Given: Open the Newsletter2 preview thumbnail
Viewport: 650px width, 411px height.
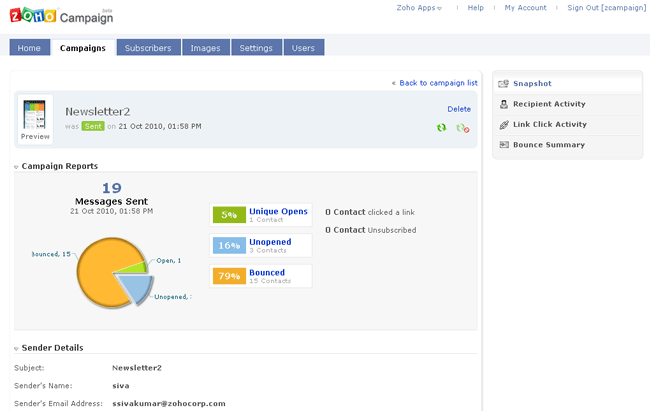Looking at the screenshot, I should (35, 120).
